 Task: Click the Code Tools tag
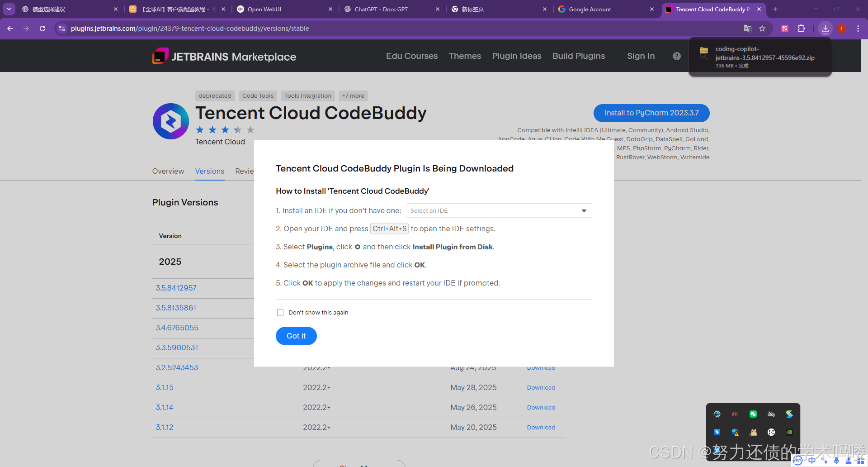[258, 96]
